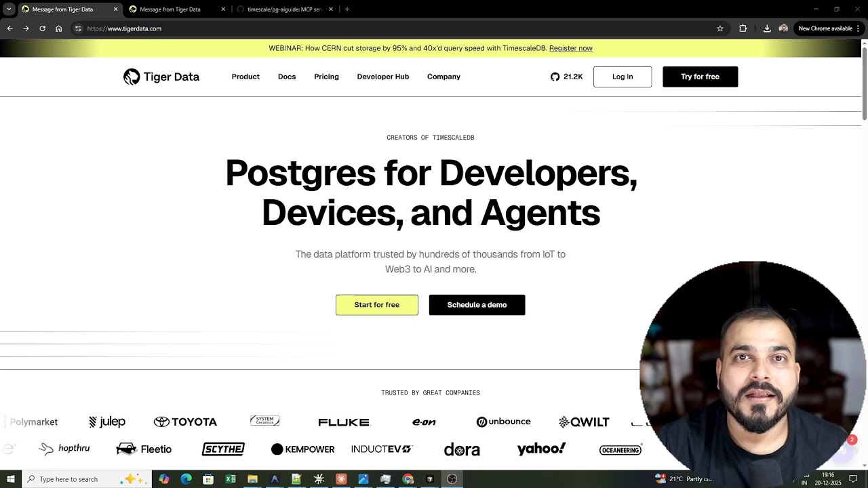Click the System Ceramics logo
This screenshot has width=868, height=488.
tap(264, 421)
